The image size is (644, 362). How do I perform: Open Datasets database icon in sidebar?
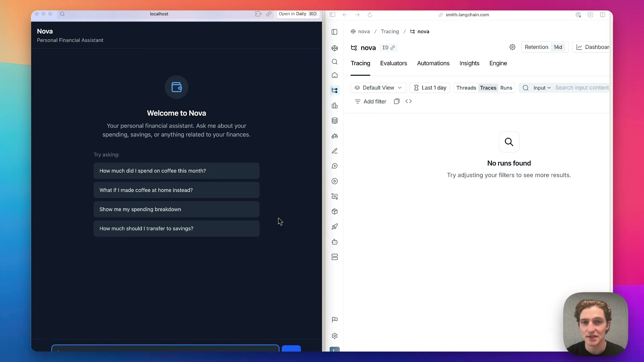(334, 121)
